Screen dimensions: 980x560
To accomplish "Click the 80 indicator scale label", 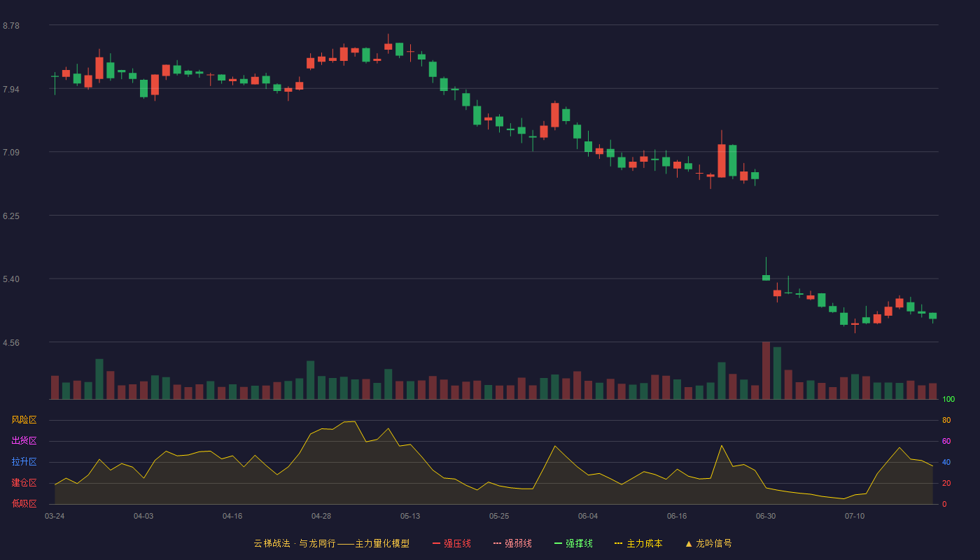I will click(x=946, y=421).
